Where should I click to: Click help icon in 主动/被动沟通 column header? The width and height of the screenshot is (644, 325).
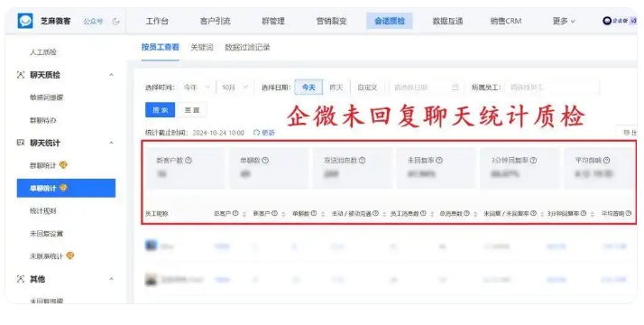(x=375, y=213)
